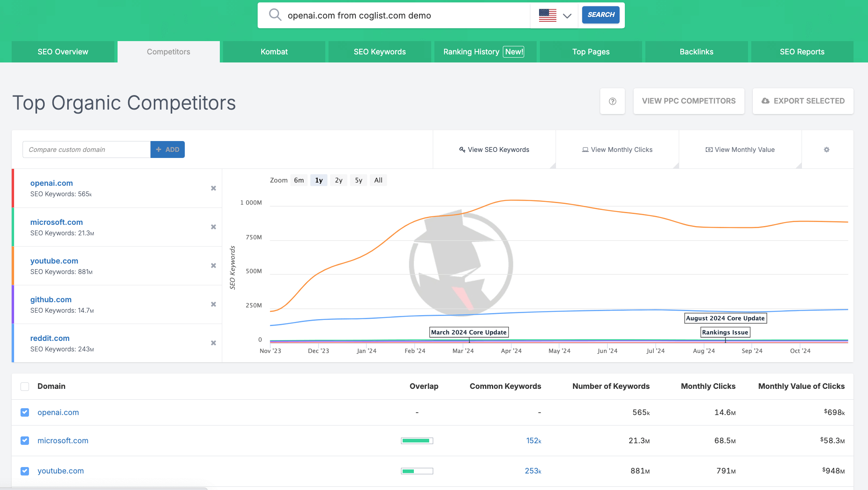Image resolution: width=868 pixels, height=490 pixels.
Task: Click youtube.com's 253k common keywords
Action: 533,471
